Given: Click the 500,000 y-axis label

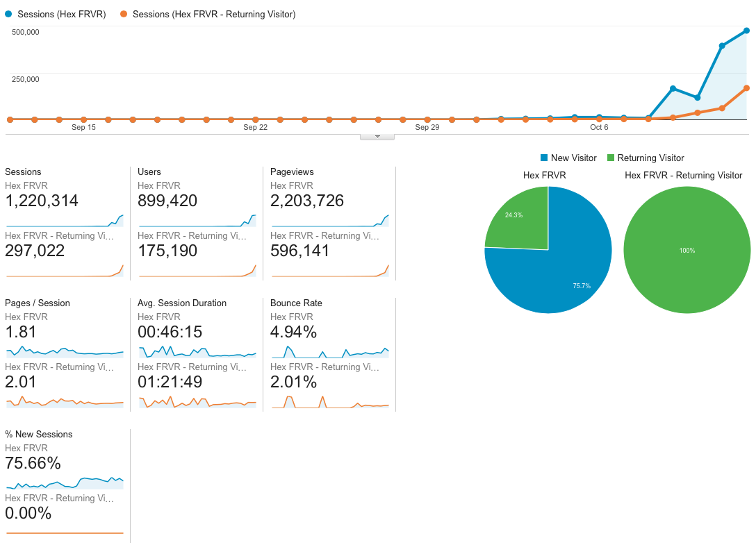Looking at the screenshot, I should [26, 32].
